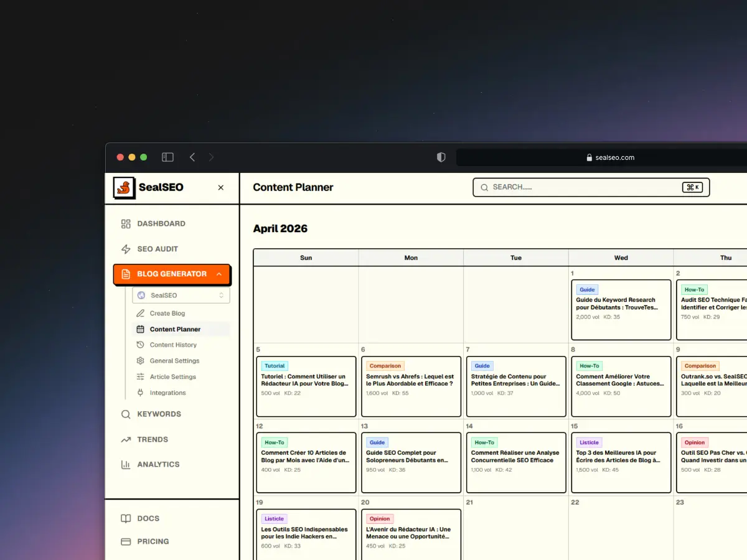Open the Semrush vs Ahrefs article card
747x560 pixels.
point(411,386)
